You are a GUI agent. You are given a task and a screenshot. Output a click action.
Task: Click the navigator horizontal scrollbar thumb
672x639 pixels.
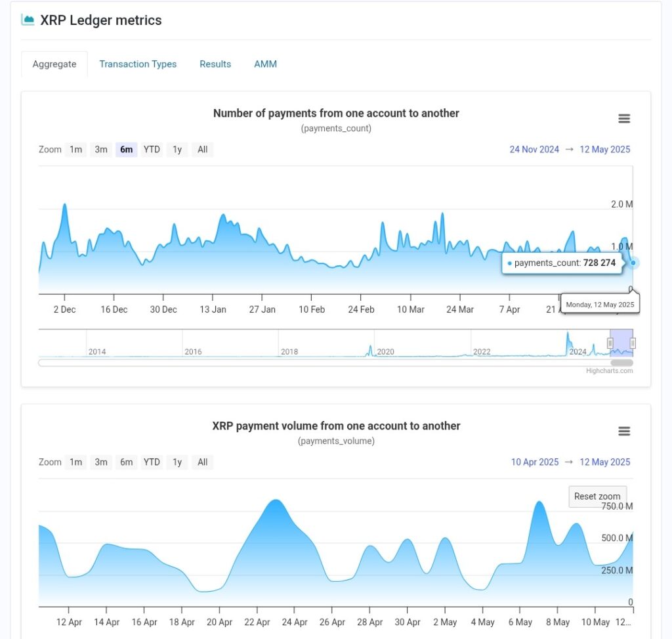(621, 363)
